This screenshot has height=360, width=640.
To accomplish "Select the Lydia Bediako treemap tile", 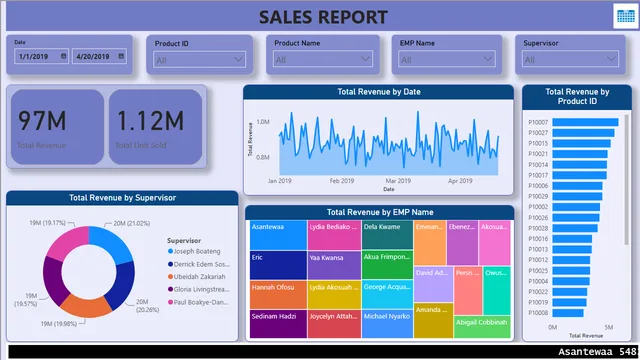I will (x=334, y=235).
